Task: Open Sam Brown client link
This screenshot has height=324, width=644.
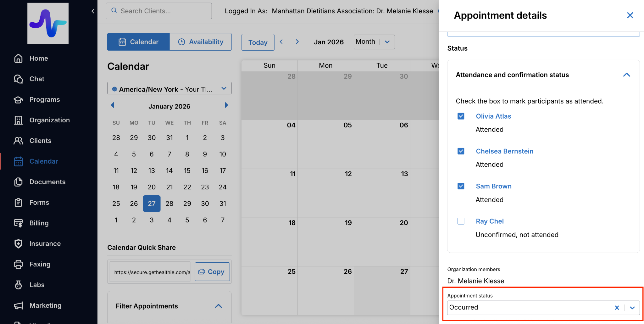Action: pos(493,186)
